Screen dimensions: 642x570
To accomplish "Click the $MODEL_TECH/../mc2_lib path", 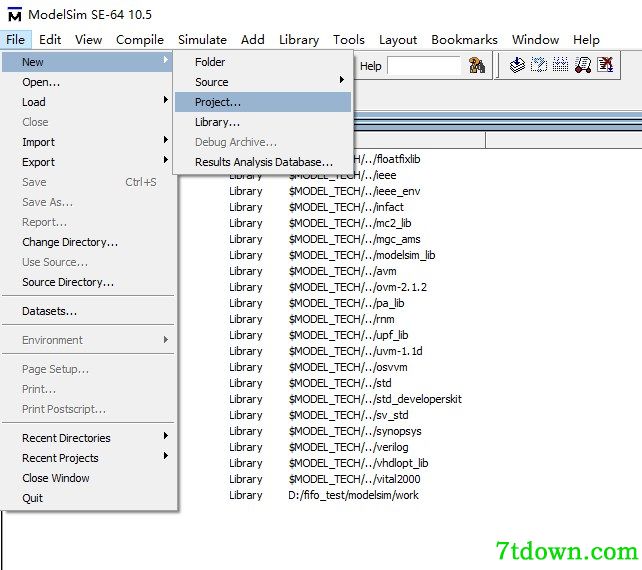I will tap(350, 223).
